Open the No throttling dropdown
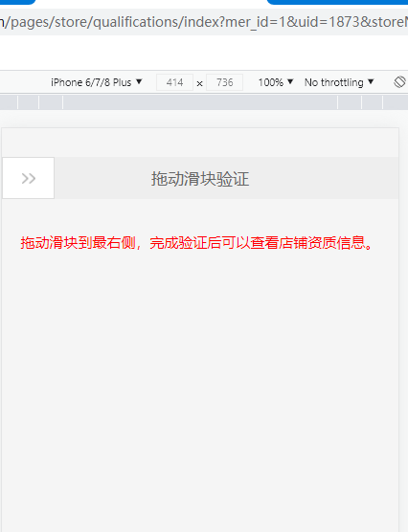 [339, 82]
